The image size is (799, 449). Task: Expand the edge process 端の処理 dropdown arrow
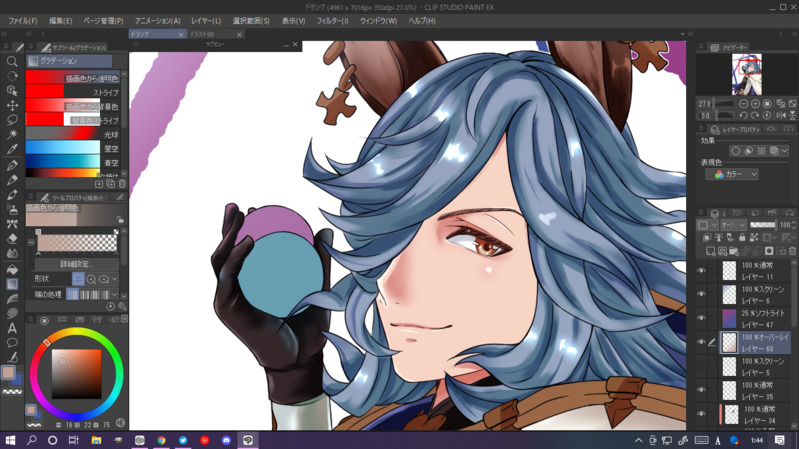click(115, 295)
